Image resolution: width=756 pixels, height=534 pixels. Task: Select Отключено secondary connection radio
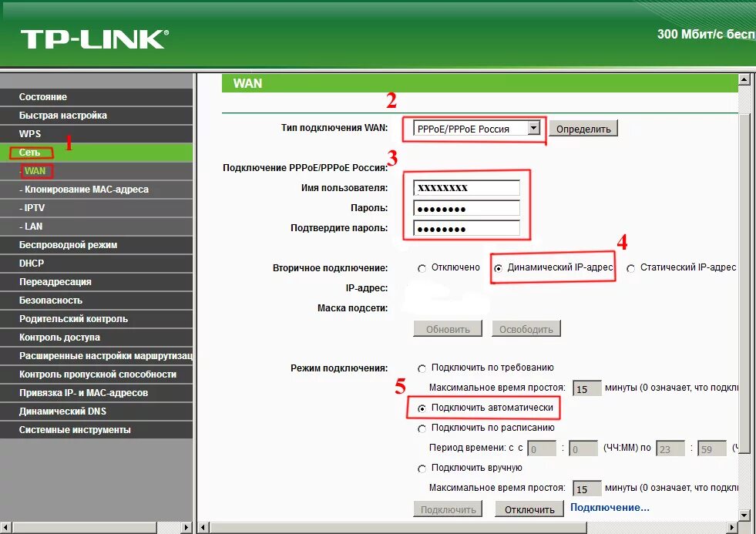click(422, 268)
